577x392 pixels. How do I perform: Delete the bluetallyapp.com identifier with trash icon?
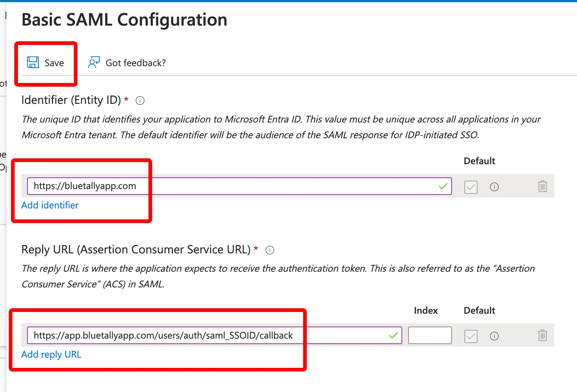543,186
